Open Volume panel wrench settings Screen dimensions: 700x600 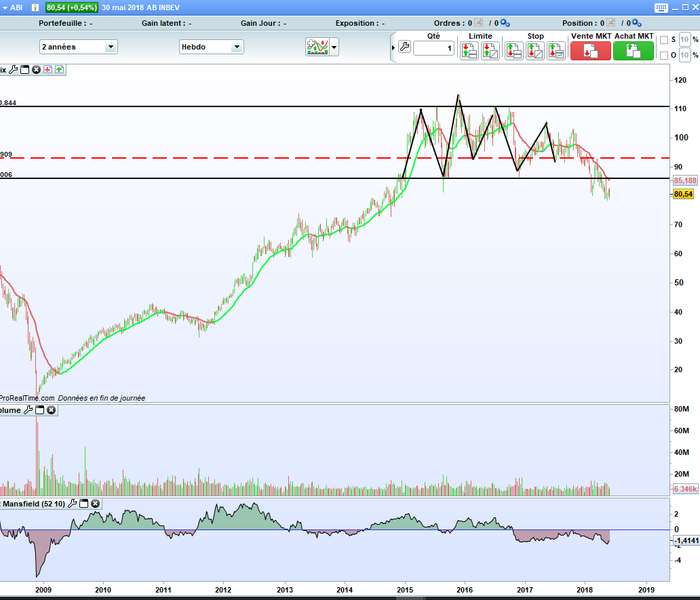28,410
